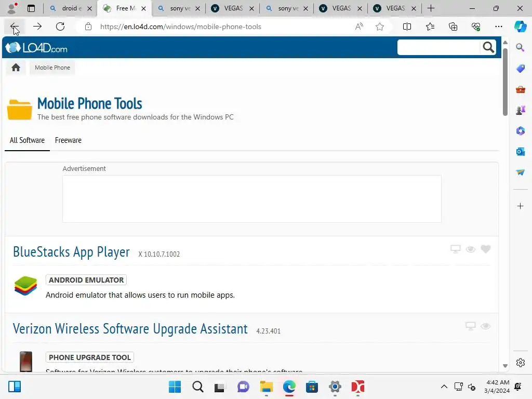
Task: Add sidebar app with plus icon
Action: 520,206
